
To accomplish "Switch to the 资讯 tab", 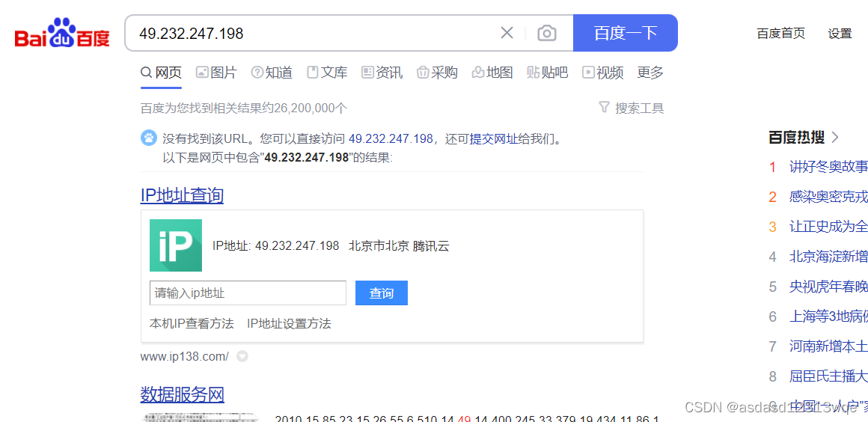I will click(x=382, y=72).
